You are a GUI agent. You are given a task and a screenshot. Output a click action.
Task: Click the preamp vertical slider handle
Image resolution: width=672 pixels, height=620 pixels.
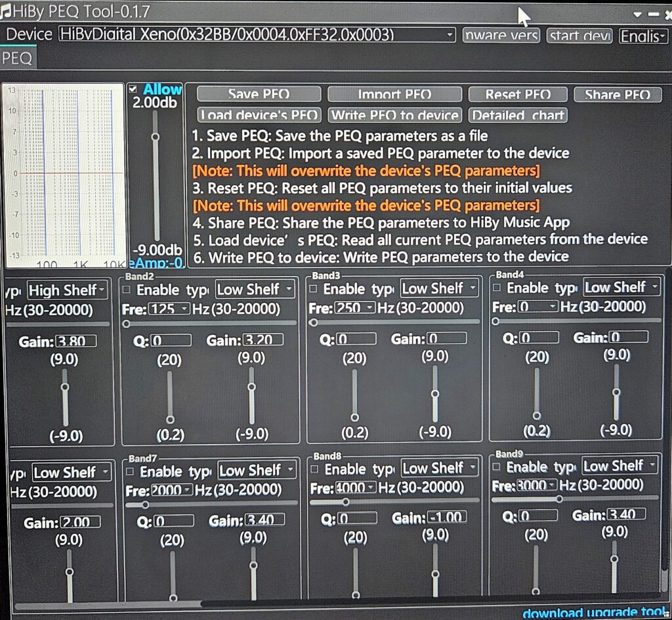point(156,137)
